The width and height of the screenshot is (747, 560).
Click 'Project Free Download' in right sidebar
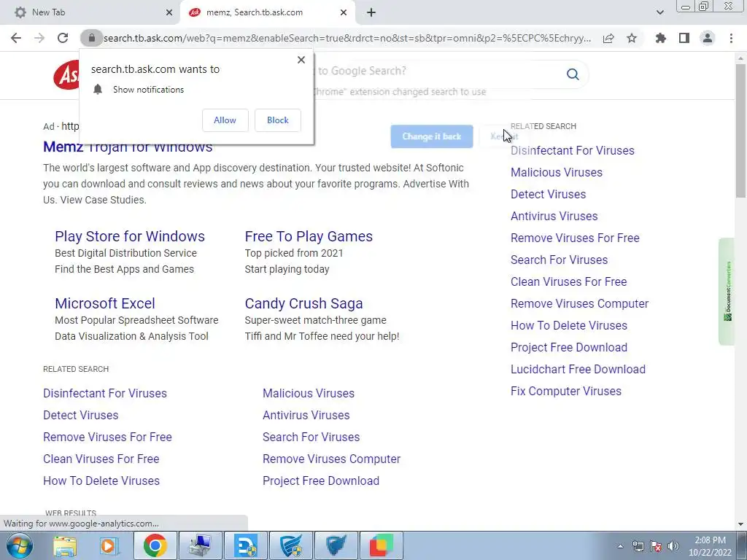coord(569,348)
